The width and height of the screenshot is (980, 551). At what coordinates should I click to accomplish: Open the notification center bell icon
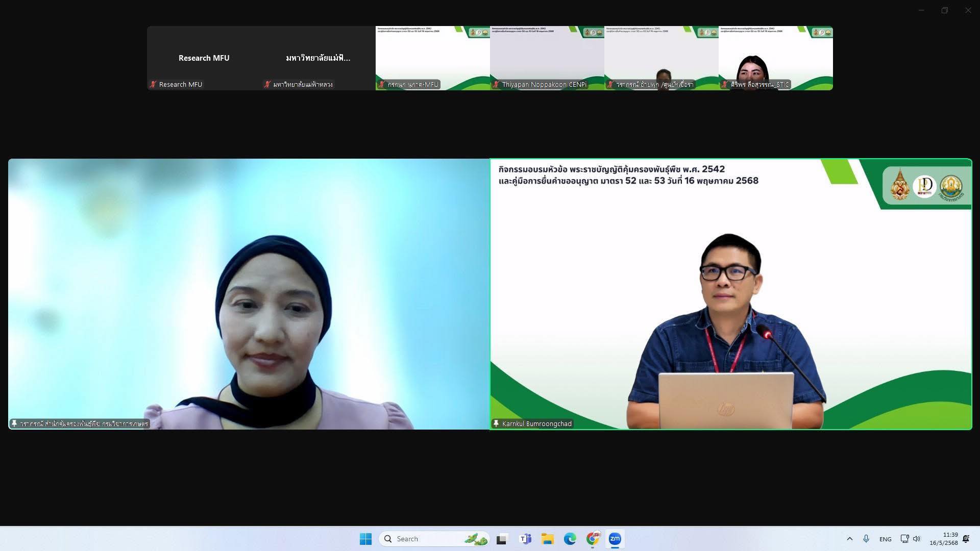[x=966, y=539]
